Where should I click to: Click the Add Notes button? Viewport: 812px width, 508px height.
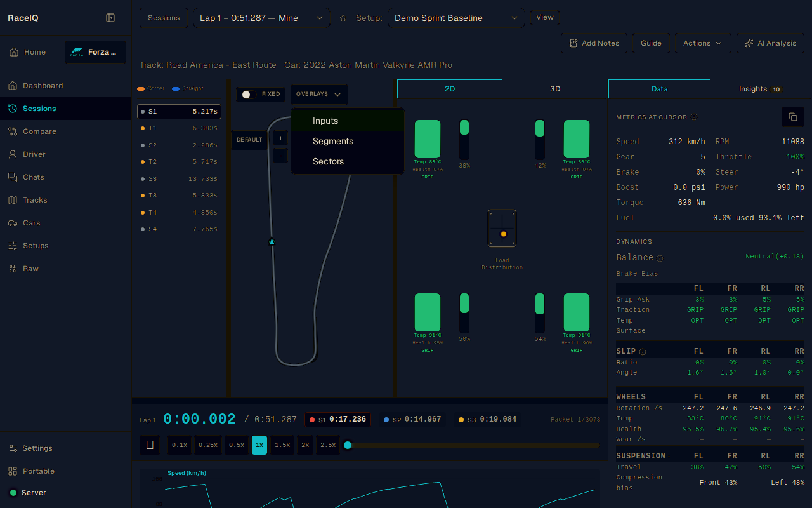594,43
